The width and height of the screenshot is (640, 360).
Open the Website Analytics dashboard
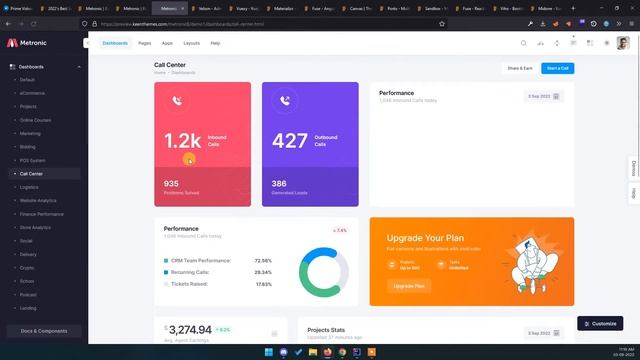[38, 200]
